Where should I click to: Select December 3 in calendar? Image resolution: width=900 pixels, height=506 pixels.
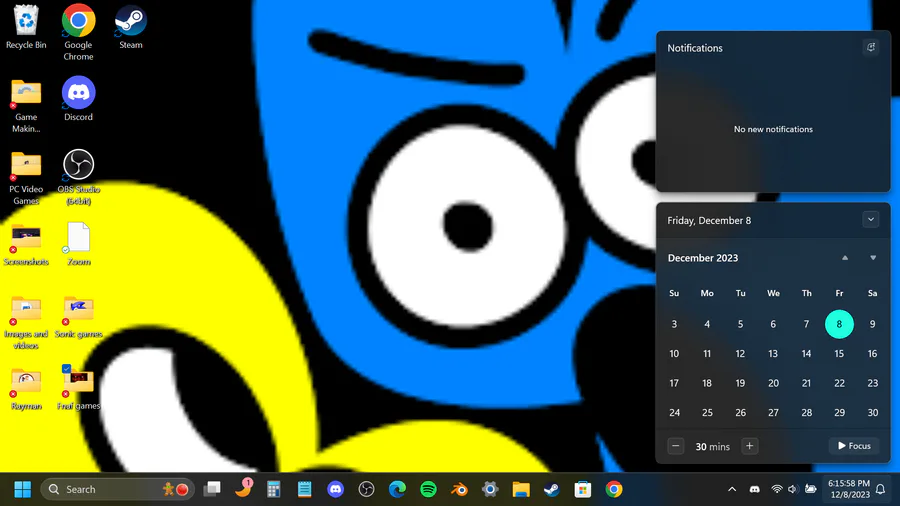[x=674, y=324]
